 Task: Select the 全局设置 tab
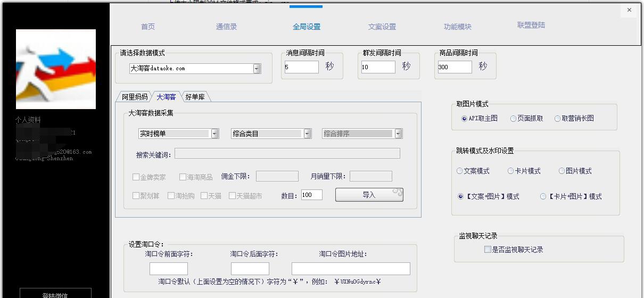coord(306,27)
